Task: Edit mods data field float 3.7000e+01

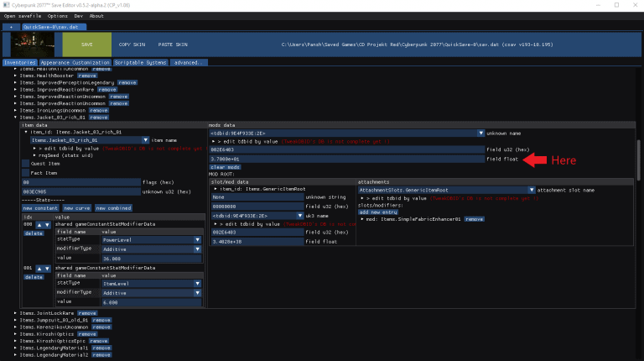Action: click(x=347, y=159)
